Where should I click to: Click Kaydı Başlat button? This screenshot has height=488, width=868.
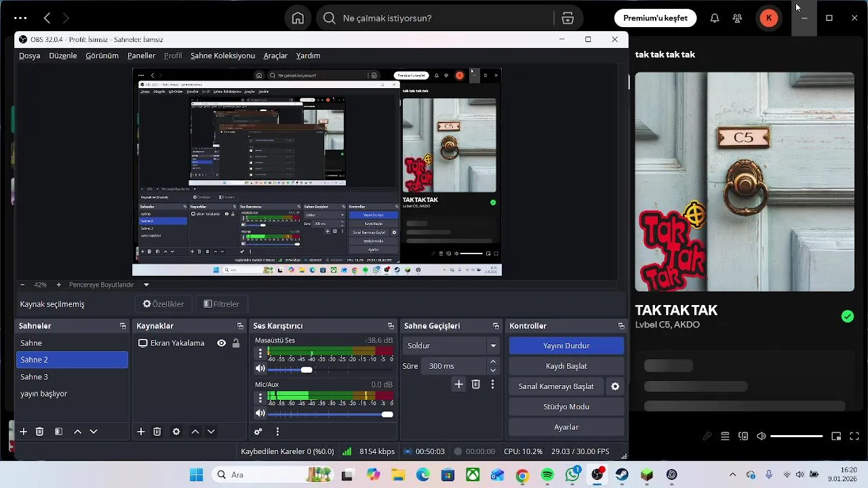566,366
